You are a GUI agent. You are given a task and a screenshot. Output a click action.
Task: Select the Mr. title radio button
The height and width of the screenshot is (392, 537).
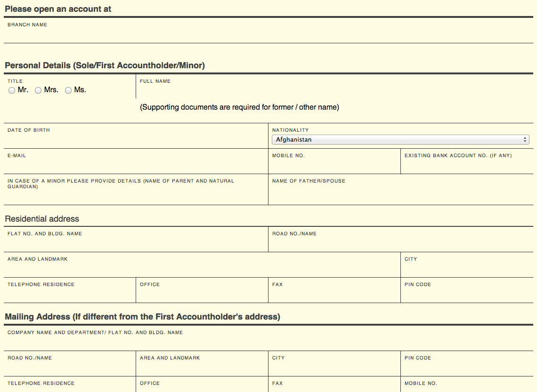coord(12,90)
